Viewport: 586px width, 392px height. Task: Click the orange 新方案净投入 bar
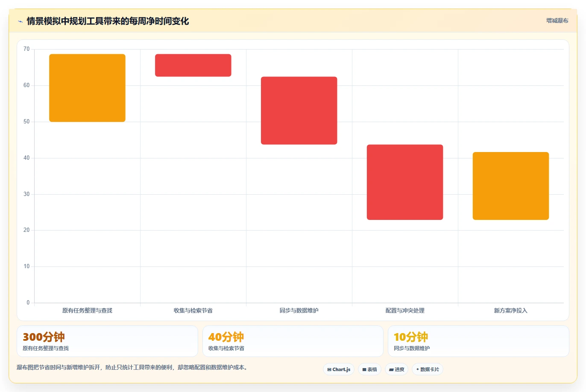[511, 186]
